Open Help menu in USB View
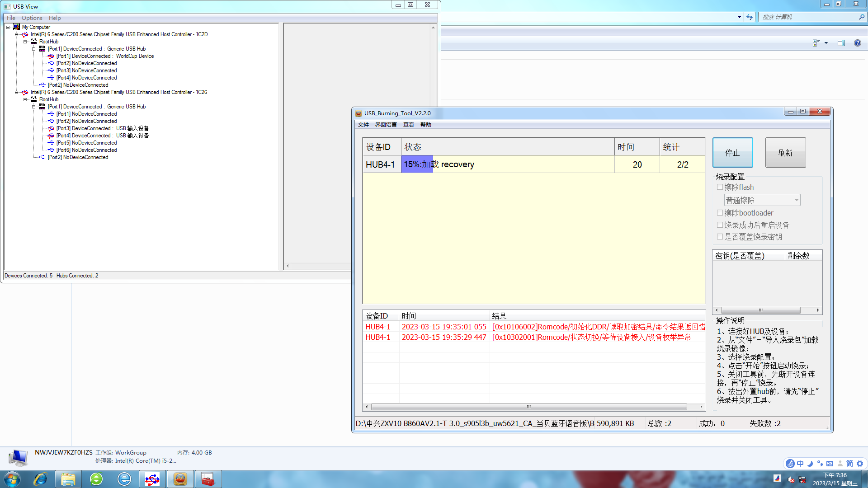 pos(55,18)
